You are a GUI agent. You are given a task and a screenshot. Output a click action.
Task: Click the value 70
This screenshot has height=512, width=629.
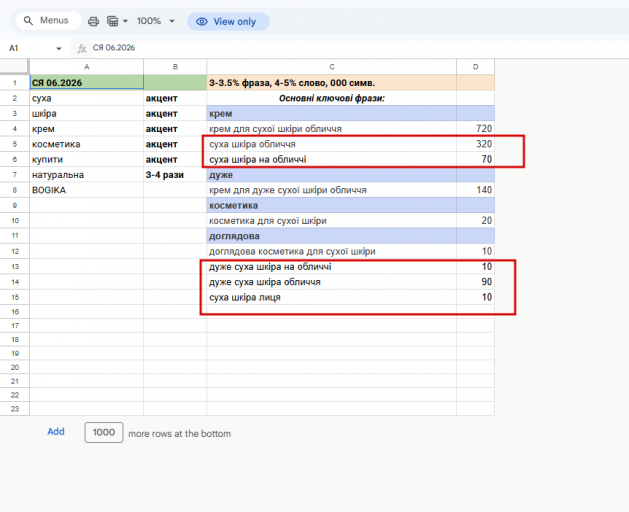point(475,159)
